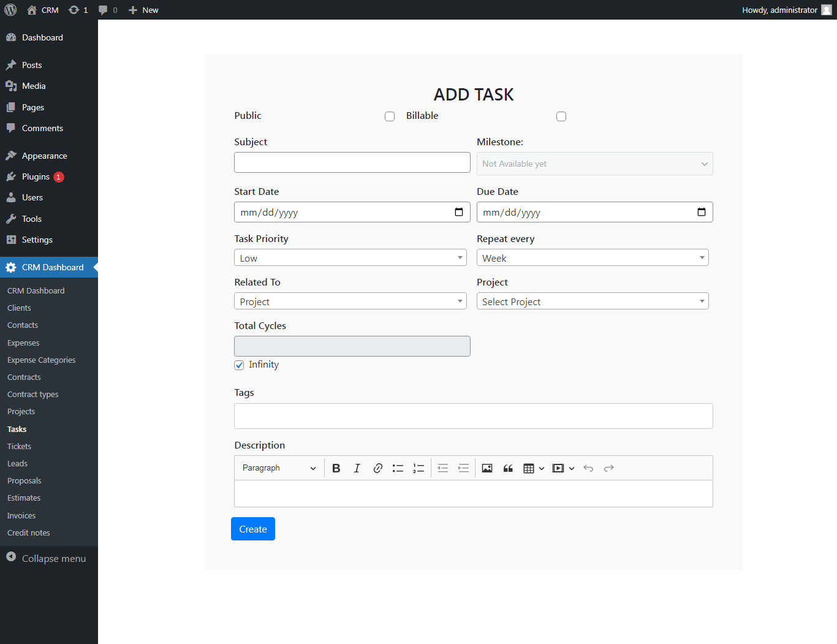Enable the Billable checkbox

click(x=561, y=116)
